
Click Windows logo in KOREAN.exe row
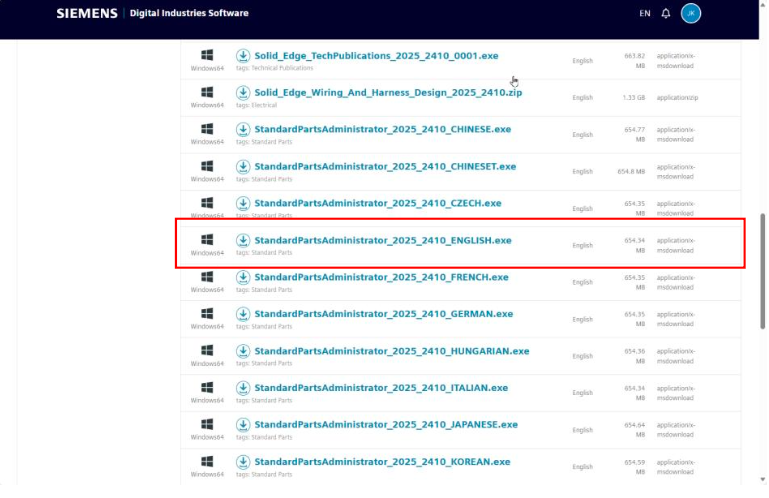(x=207, y=461)
